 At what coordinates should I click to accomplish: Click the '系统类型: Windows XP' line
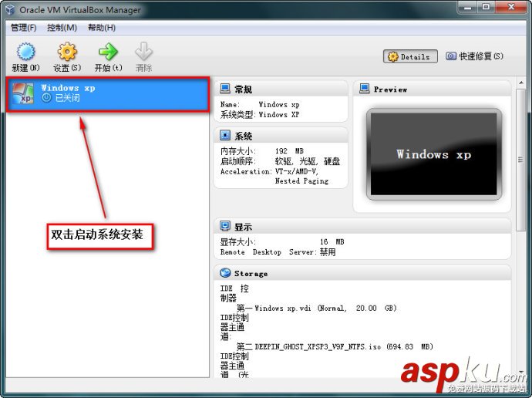[x=260, y=114]
